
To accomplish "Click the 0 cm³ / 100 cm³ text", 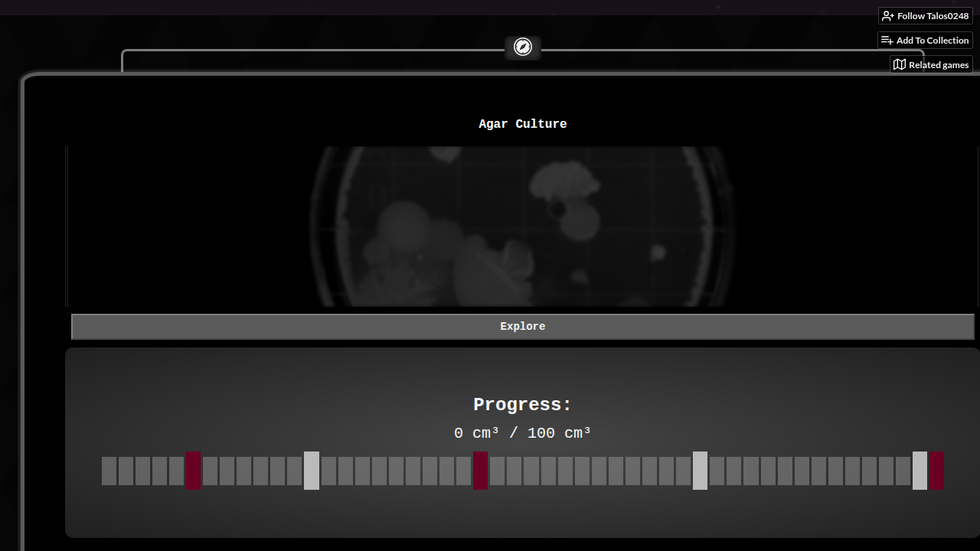I will [523, 433].
